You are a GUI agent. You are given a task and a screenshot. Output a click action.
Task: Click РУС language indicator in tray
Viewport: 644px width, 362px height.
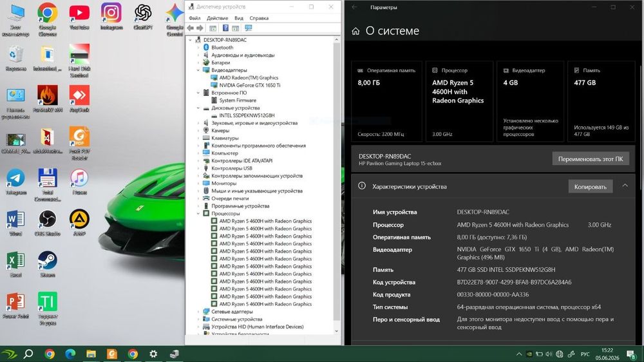(x=585, y=354)
